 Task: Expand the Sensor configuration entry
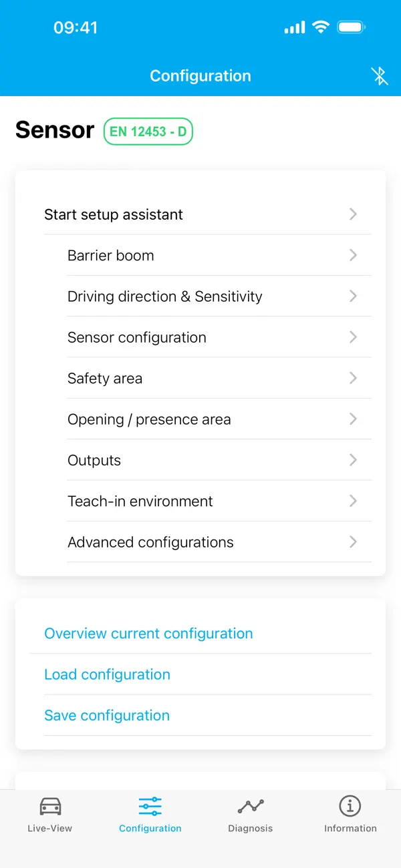[353, 337]
